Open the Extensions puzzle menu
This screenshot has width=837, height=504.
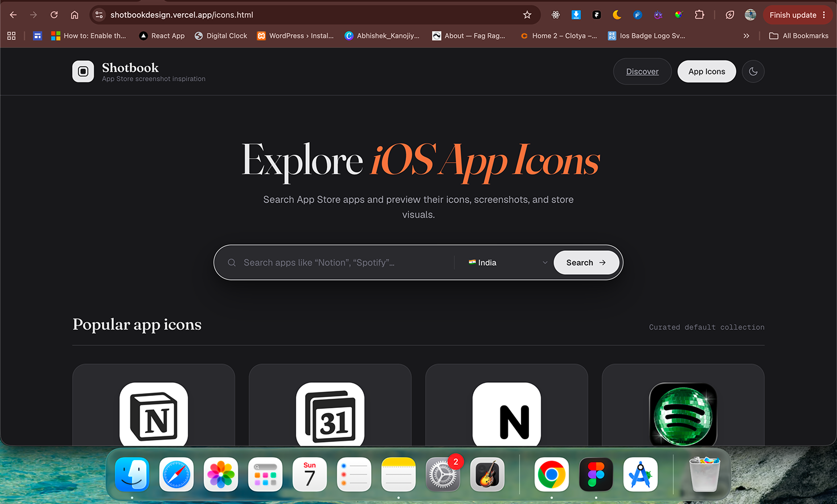pos(700,15)
